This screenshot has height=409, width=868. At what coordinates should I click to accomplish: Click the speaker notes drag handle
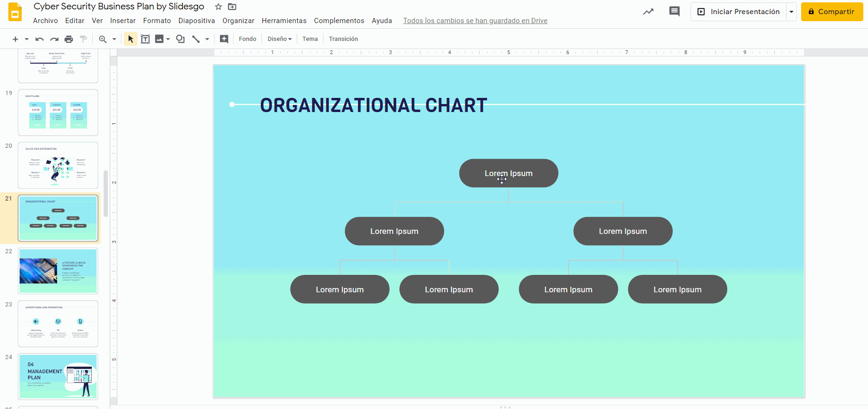505,407
